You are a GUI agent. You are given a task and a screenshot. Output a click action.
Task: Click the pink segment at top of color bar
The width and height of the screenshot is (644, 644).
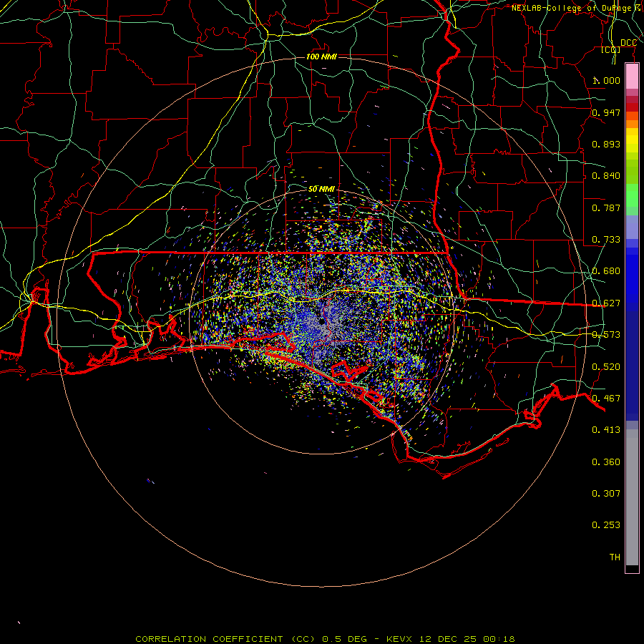coord(632,77)
